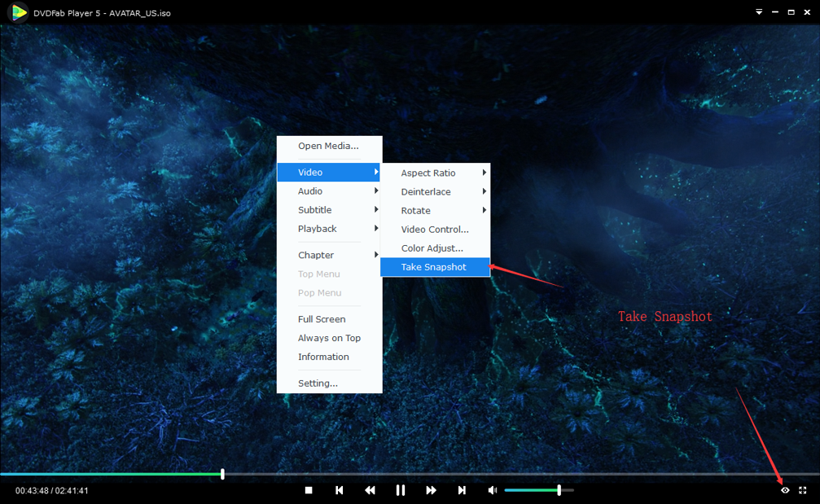Viewport: 820px width, 504px height.
Task: Click the DVDFab Player logo icon
Action: (x=19, y=12)
